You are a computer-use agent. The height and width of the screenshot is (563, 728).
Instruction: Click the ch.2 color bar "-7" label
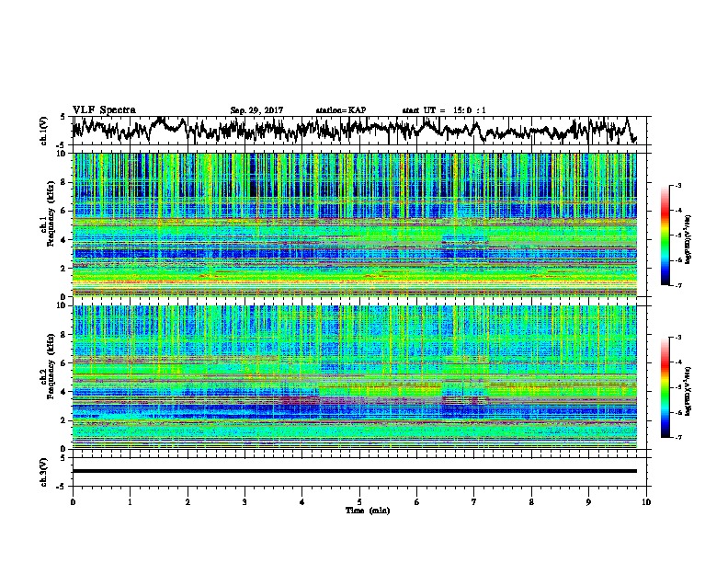(677, 437)
